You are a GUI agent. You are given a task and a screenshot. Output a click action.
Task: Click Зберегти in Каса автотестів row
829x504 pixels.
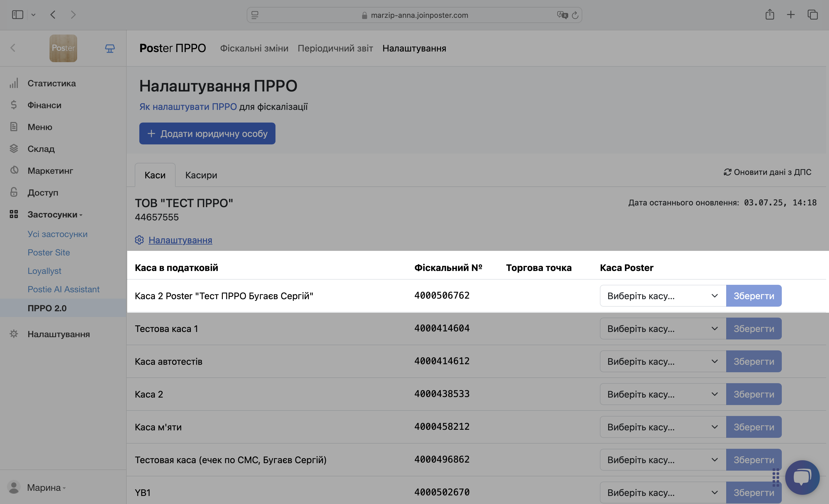(754, 361)
